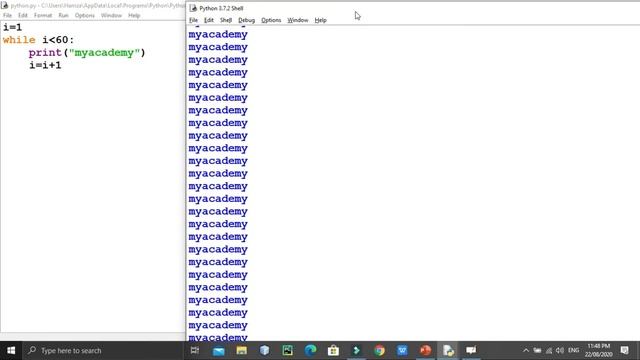Open the 3D cube app on taskbar
Viewport: 640px width, 360px height.
(264, 350)
